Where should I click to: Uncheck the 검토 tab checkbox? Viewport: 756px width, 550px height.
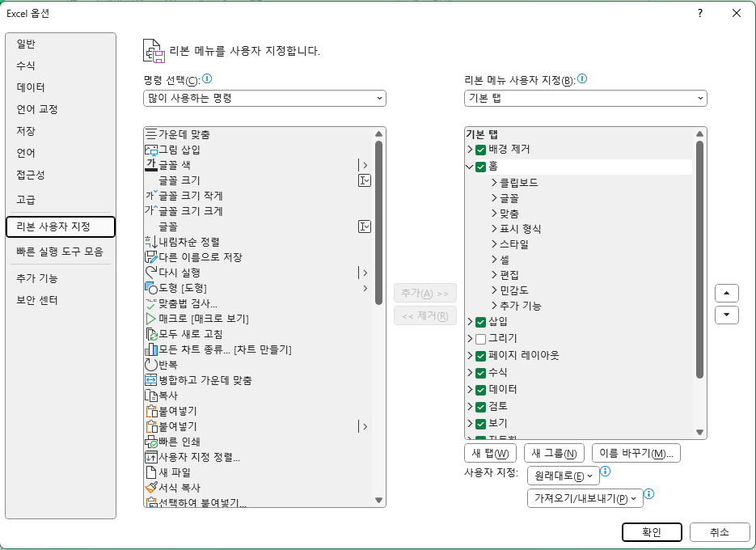click(x=480, y=407)
